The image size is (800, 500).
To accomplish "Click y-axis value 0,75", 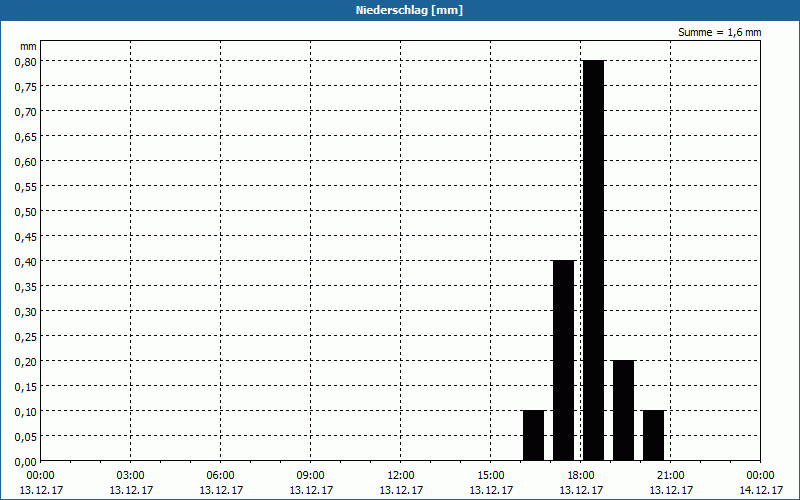I will pos(26,87).
